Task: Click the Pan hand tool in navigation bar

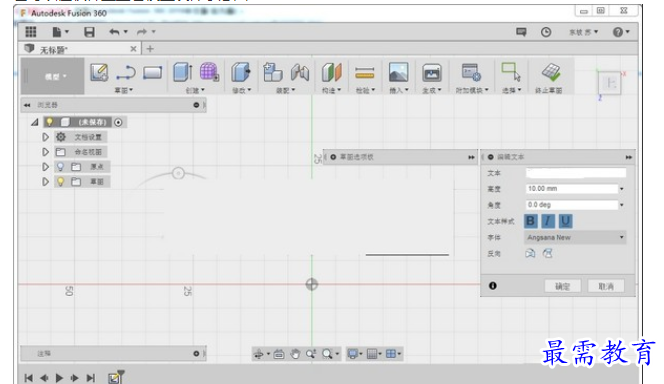Action: point(295,354)
